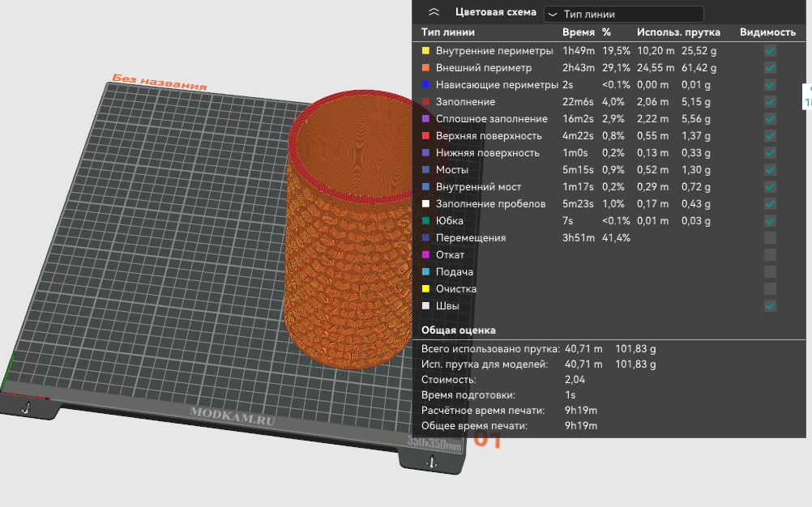Click the Заполнение color swatch
812x507 pixels.
[x=425, y=102]
